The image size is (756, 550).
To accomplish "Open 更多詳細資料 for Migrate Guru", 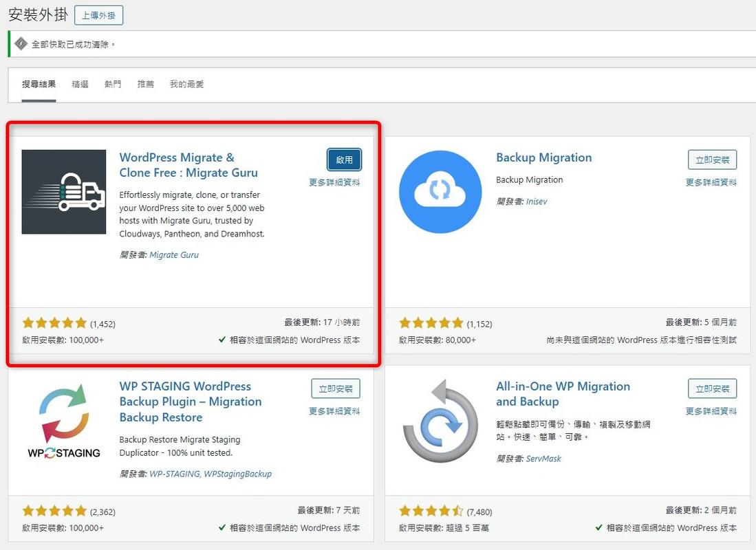I will [334, 182].
